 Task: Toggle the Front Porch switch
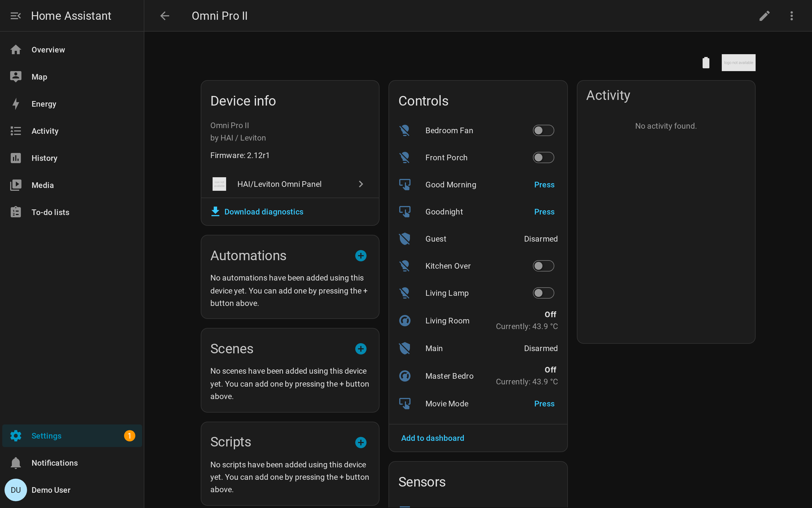coord(543,157)
